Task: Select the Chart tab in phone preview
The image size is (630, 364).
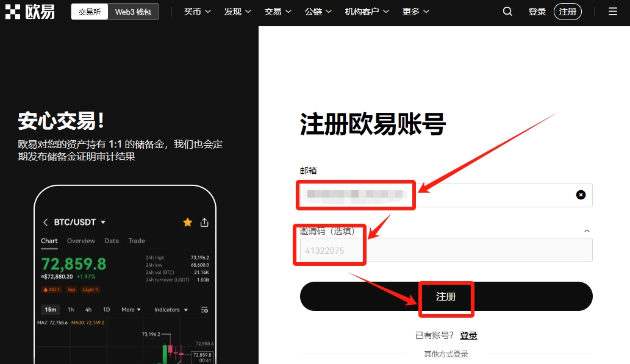Action: [x=49, y=241]
